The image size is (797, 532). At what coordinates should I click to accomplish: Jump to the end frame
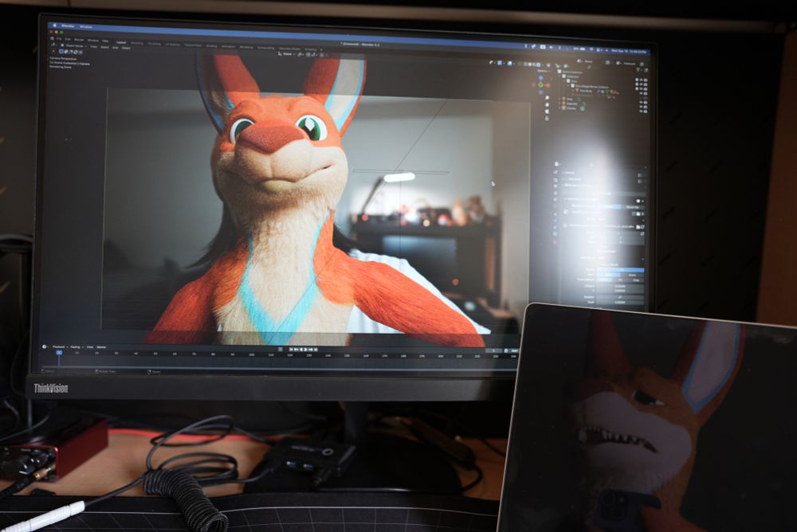tap(315, 350)
